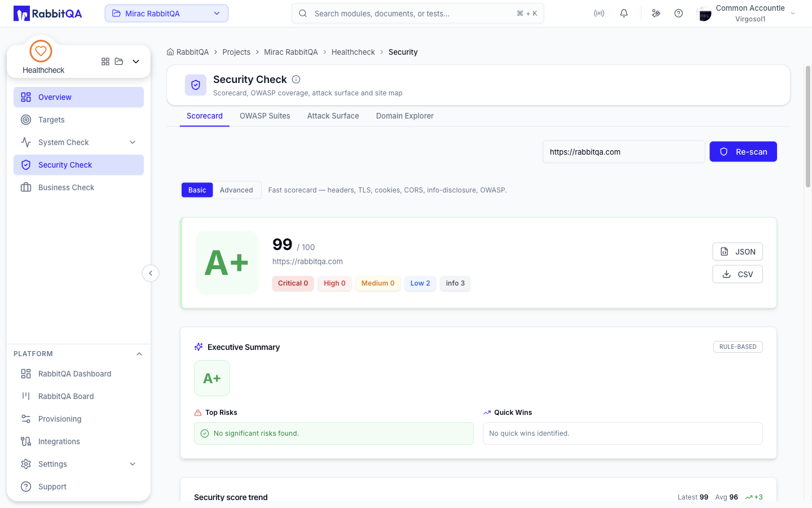The image size is (812, 508).
Task: Open Support in the platform menu
Action: tap(78, 487)
